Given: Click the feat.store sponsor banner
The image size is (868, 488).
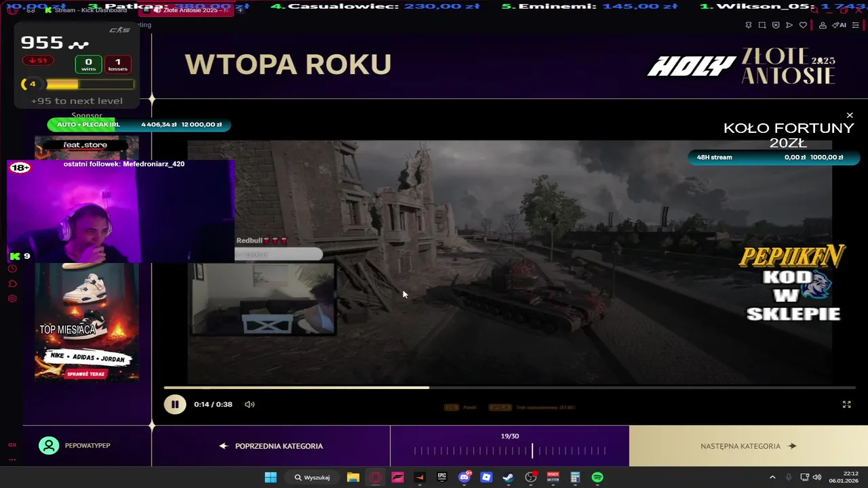Looking at the screenshot, I should tap(86, 145).
